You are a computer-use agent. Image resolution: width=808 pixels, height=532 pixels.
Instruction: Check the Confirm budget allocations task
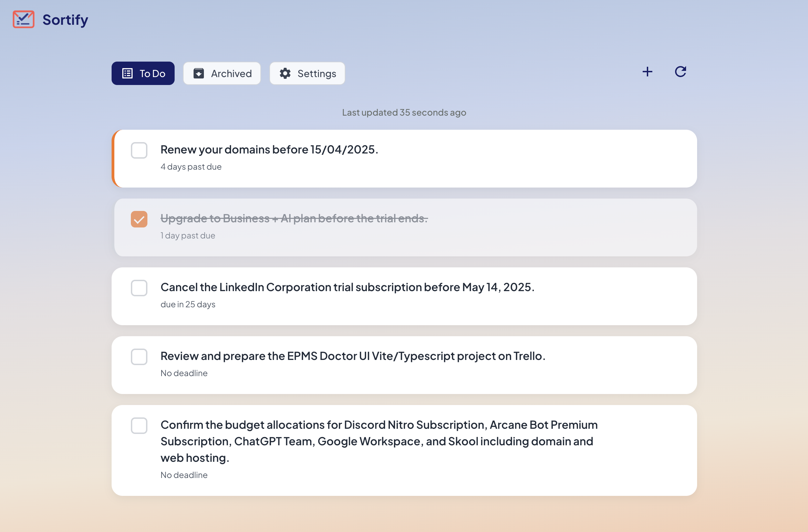click(x=139, y=426)
